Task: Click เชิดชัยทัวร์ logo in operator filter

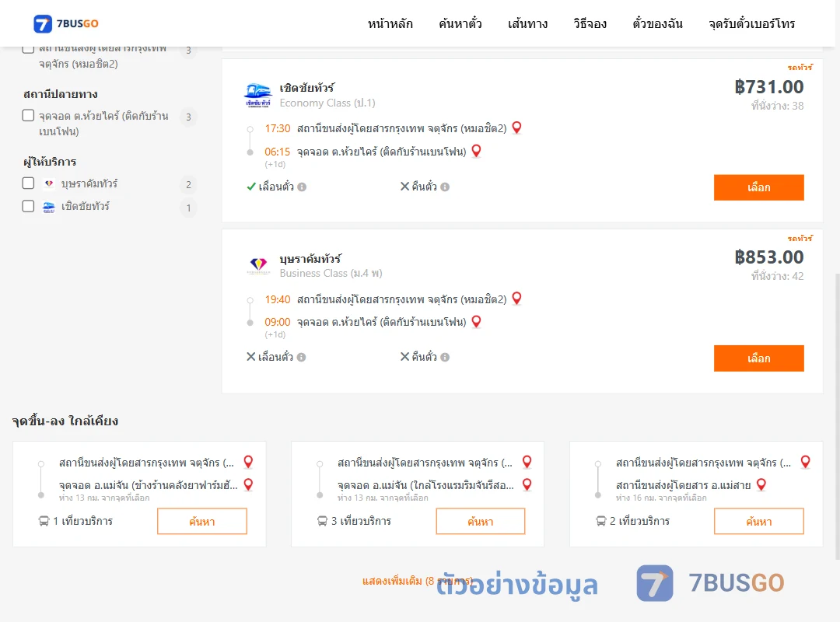Action: click(x=49, y=207)
